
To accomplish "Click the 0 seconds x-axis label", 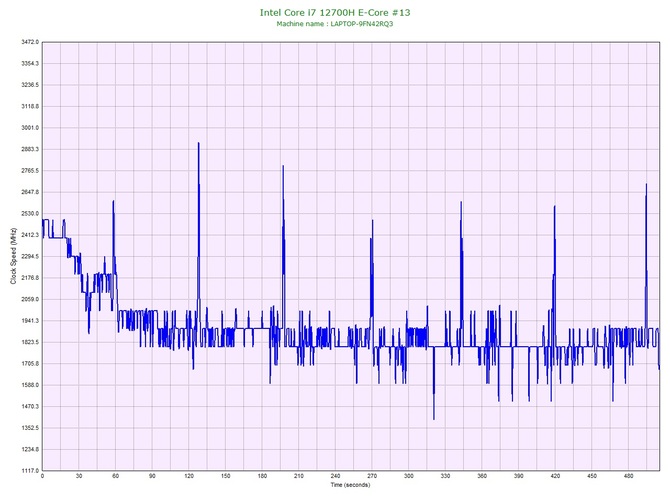I will click(42, 476).
